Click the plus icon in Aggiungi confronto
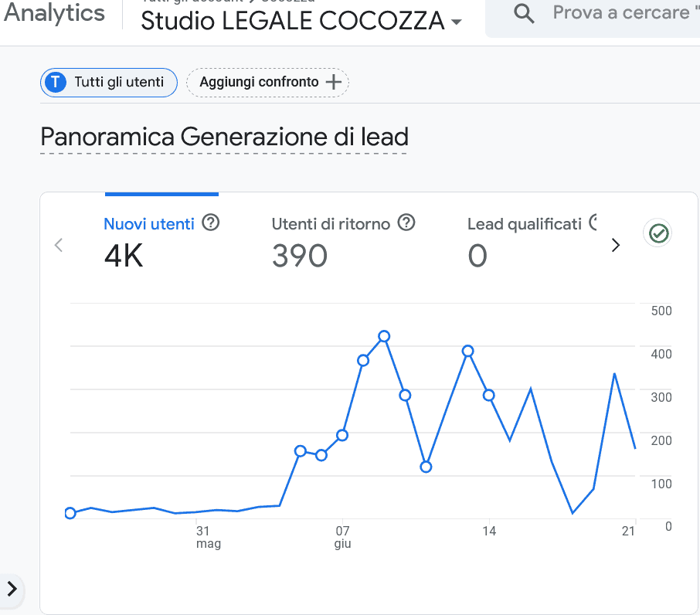Image resolution: width=700 pixels, height=615 pixels. [x=334, y=82]
